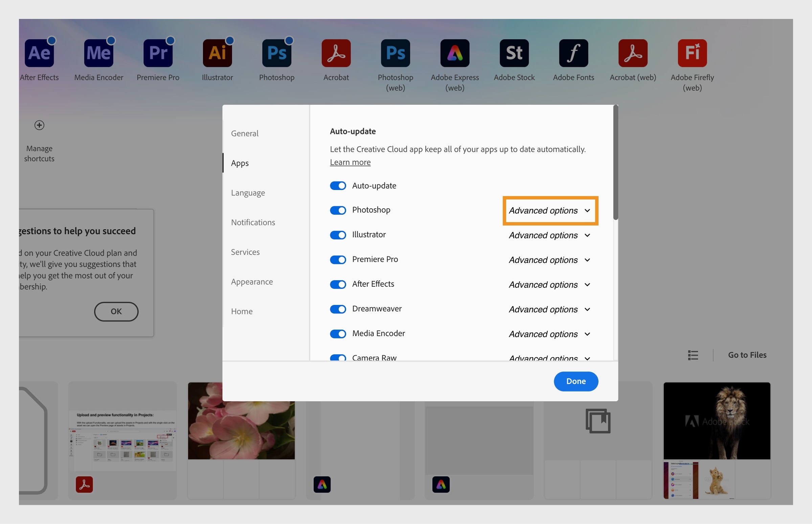The height and width of the screenshot is (524, 812).
Task: Open the Appearance preferences section
Action: coord(252,282)
